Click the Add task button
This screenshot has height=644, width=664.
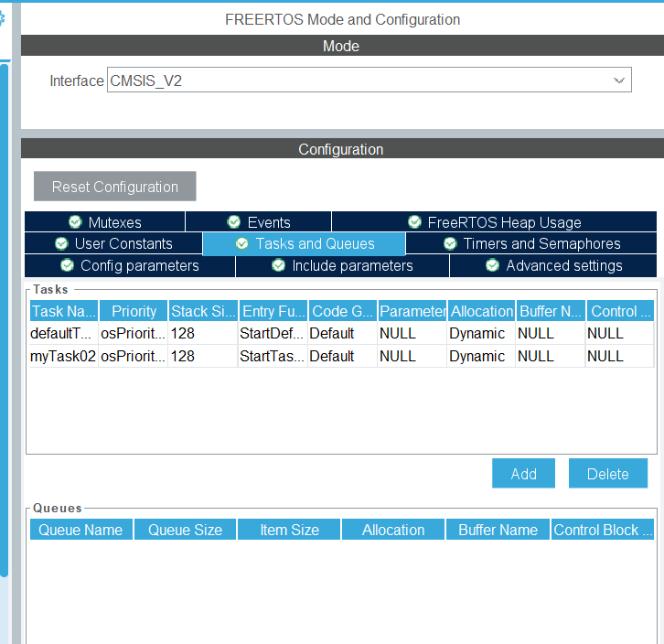click(x=523, y=473)
